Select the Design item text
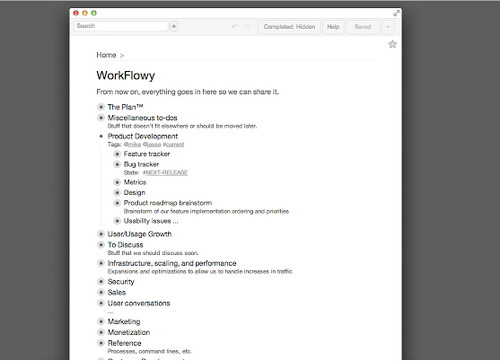This screenshot has height=361, width=500. point(134,193)
